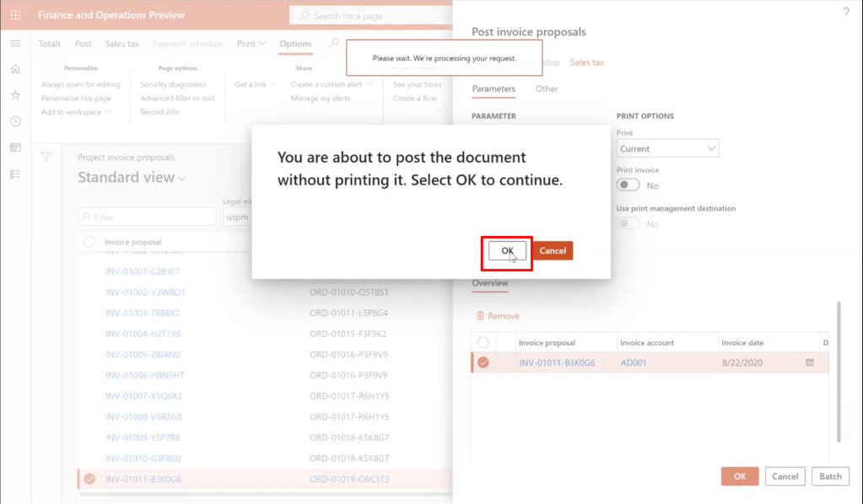Tick the select-all checkbox in Overview grid

click(483, 342)
